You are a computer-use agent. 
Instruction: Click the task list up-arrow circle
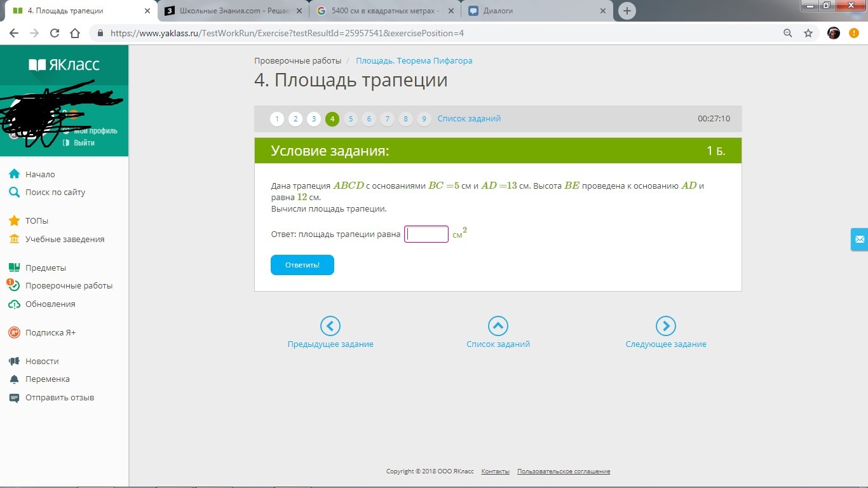(498, 326)
